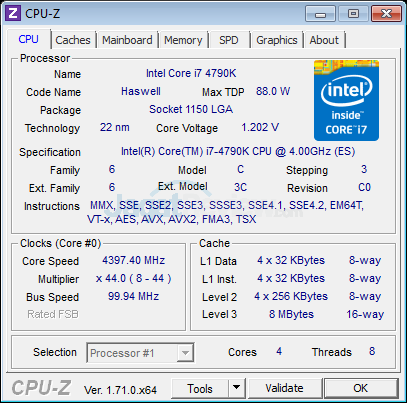
Task: Open the Mainboard tab
Action: 127,40
